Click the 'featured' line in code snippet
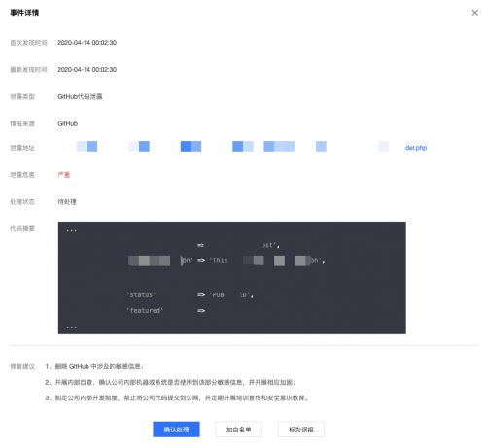This screenshot has width=486, height=448. tap(166, 310)
